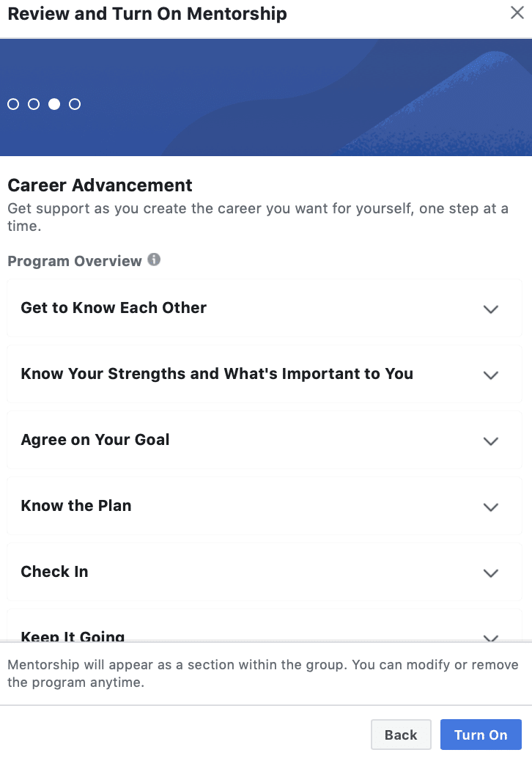Select the third filled step dot

[54, 104]
